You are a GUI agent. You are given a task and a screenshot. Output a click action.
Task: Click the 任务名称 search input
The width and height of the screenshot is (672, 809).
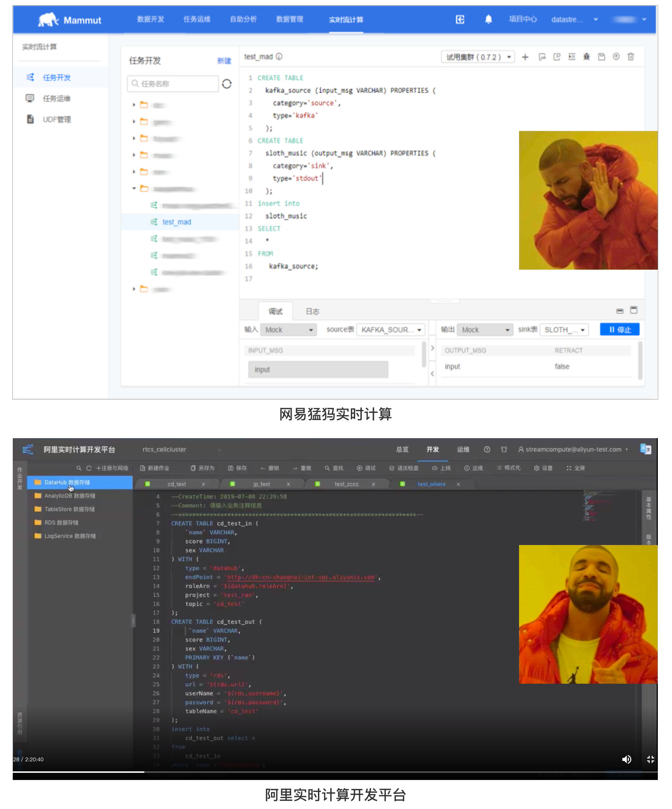[173, 84]
